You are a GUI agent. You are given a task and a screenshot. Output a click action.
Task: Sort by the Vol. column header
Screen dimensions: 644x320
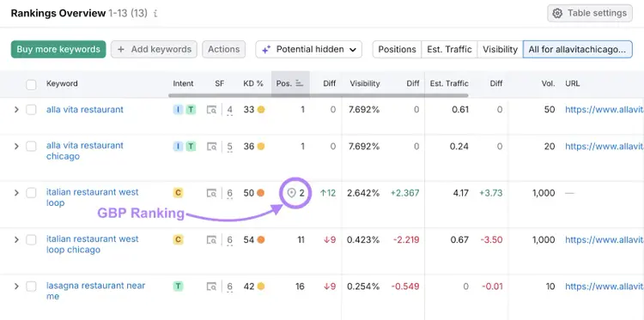(x=549, y=84)
